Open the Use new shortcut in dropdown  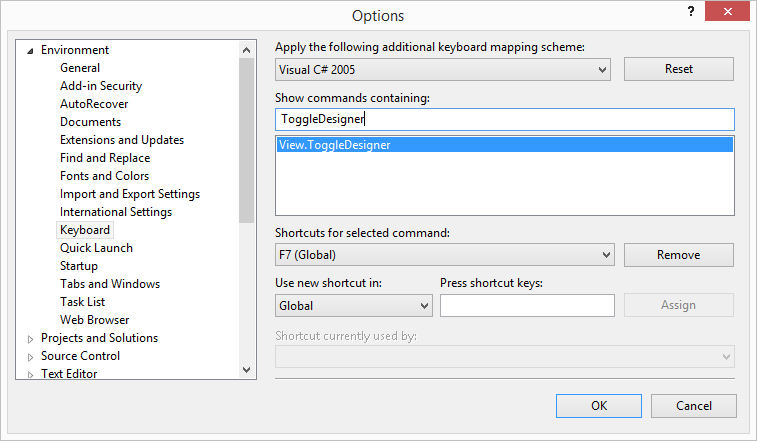[x=423, y=305]
